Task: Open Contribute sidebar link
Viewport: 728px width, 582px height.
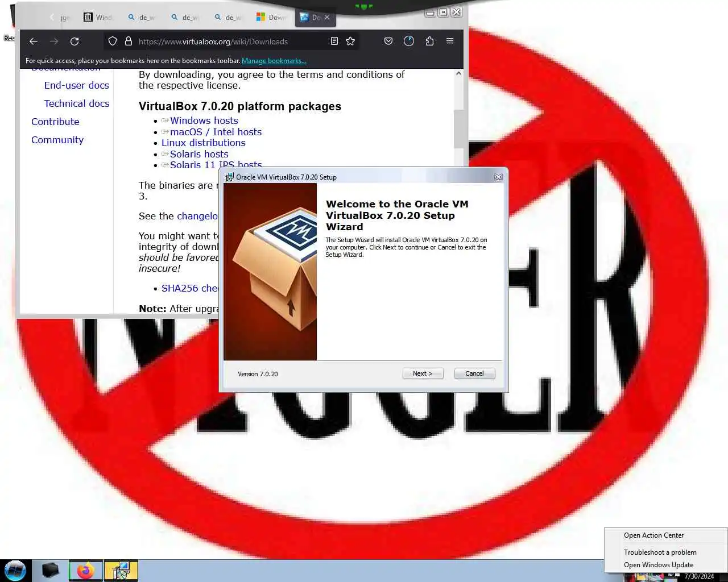Action: 55,122
